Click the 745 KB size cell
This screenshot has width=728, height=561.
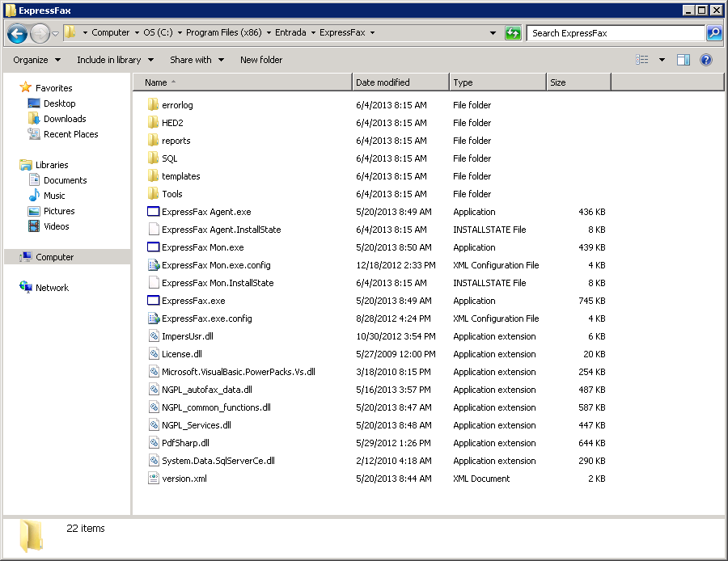[x=592, y=301]
